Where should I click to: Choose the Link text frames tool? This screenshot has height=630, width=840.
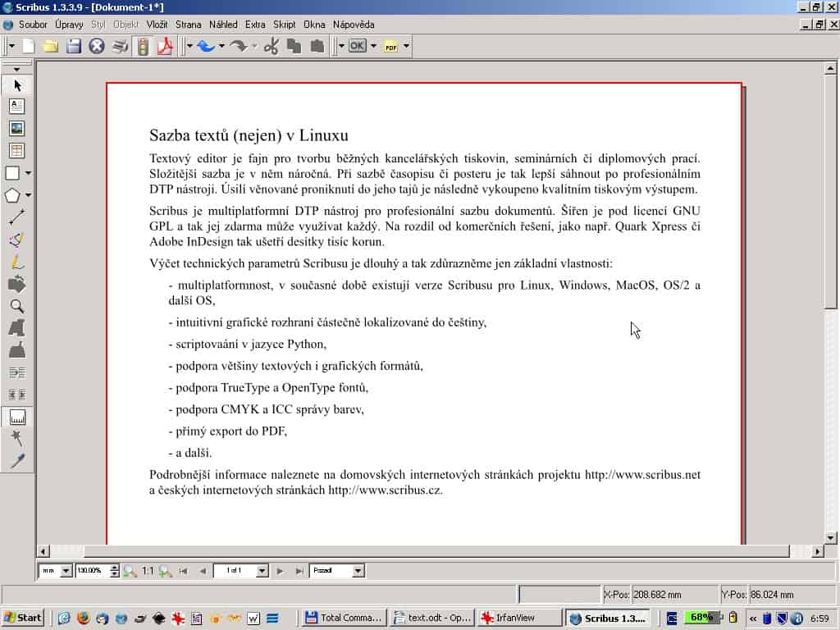click(17, 373)
